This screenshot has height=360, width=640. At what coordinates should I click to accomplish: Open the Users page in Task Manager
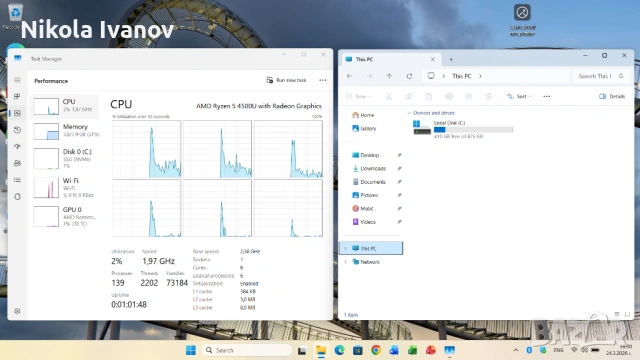pyautogui.click(x=17, y=163)
